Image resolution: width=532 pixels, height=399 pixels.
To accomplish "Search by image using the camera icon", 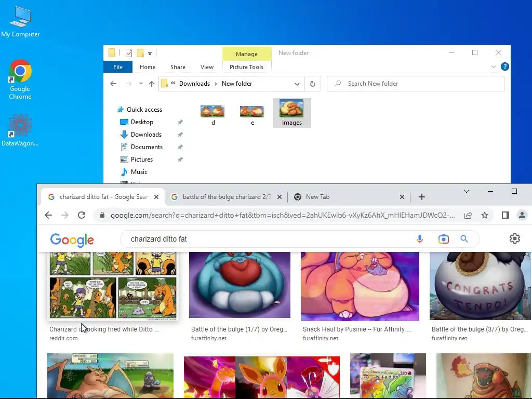I will click(x=444, y=239).
